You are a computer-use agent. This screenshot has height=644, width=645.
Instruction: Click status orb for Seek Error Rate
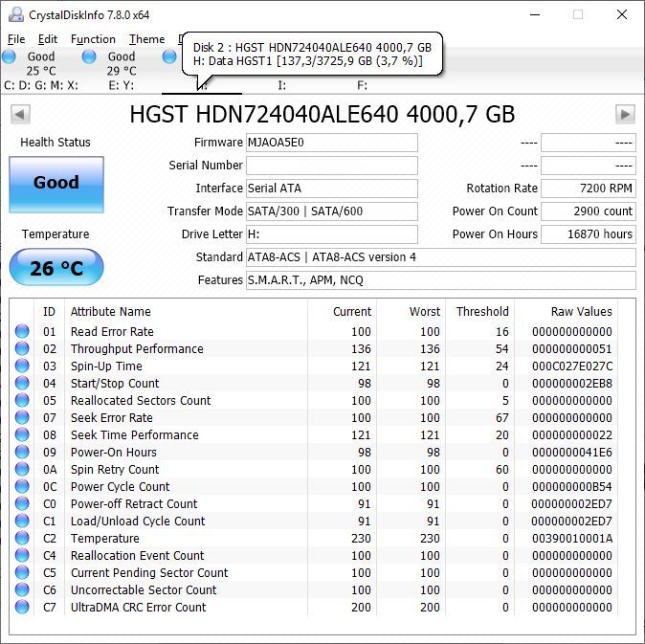[x=22, y=417]
